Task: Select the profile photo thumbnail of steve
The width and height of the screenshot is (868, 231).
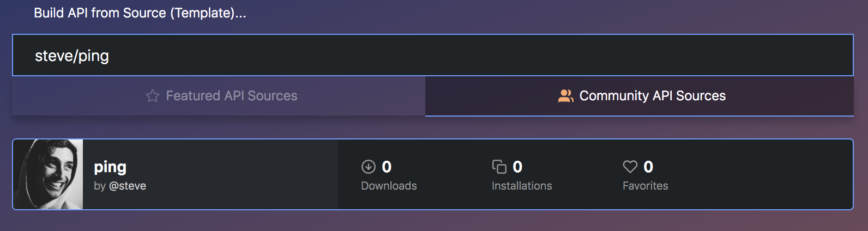Action: 48,174
